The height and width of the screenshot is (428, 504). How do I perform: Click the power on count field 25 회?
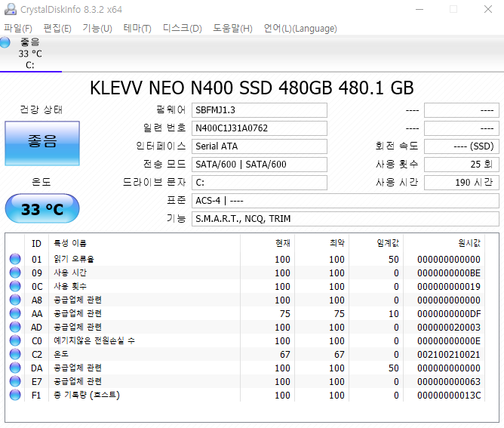(462, 164)
